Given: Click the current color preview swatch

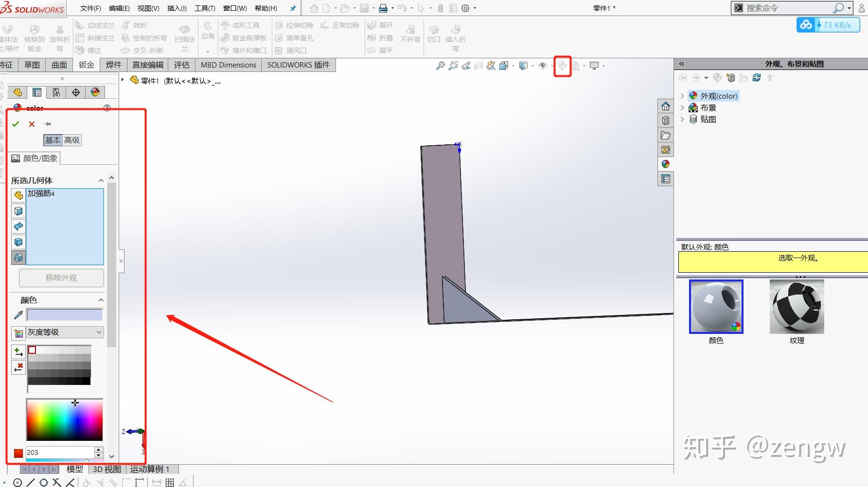Looking at the screenshot, I should point(65,315).
